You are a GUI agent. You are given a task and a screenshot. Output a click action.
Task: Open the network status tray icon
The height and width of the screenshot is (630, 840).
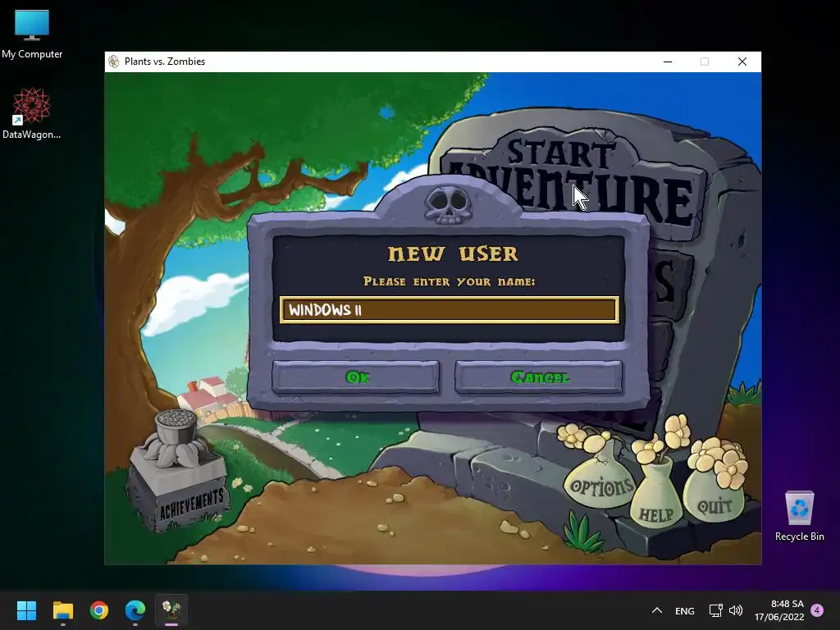[x=715, y=610]
